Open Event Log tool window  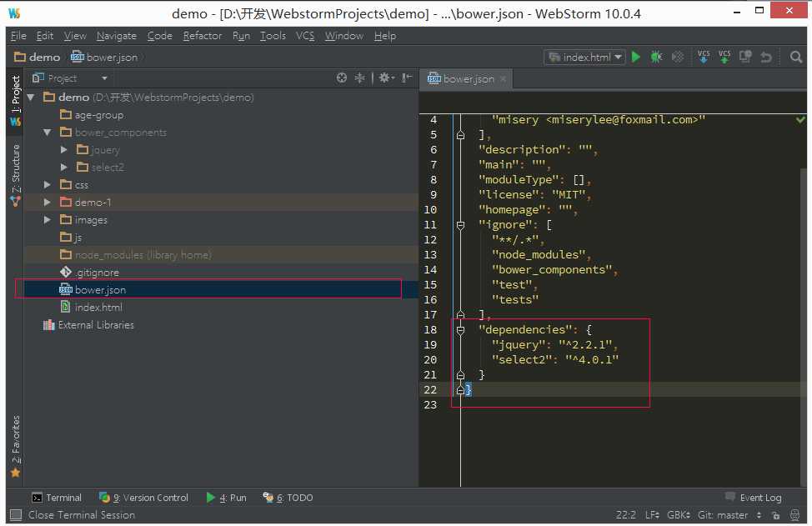[x=754, y=498]
